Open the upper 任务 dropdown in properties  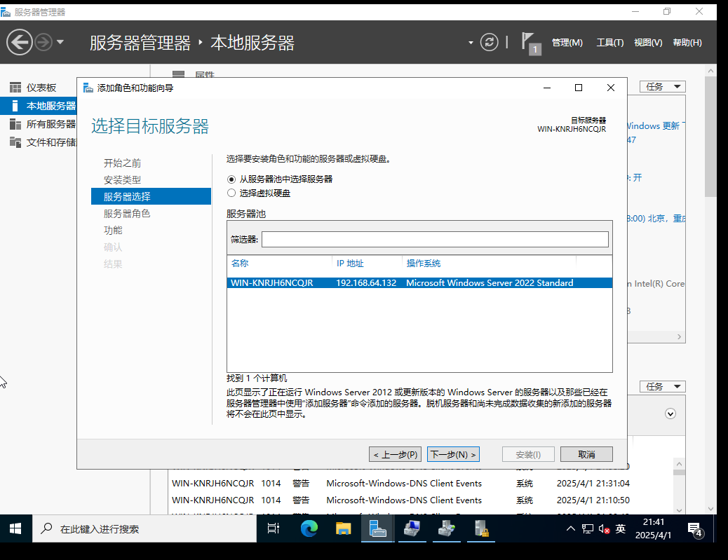click(x=663, y=87)
